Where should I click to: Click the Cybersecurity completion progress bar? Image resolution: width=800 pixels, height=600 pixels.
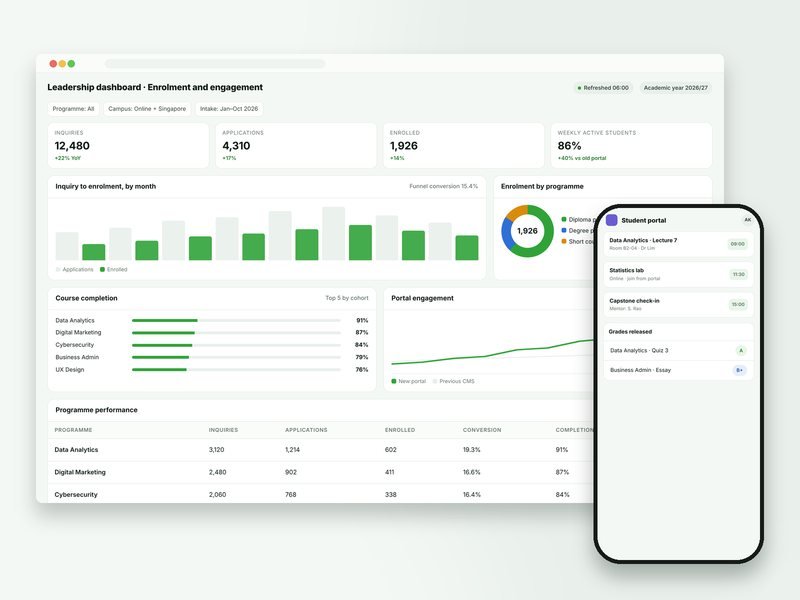[236, 345]
